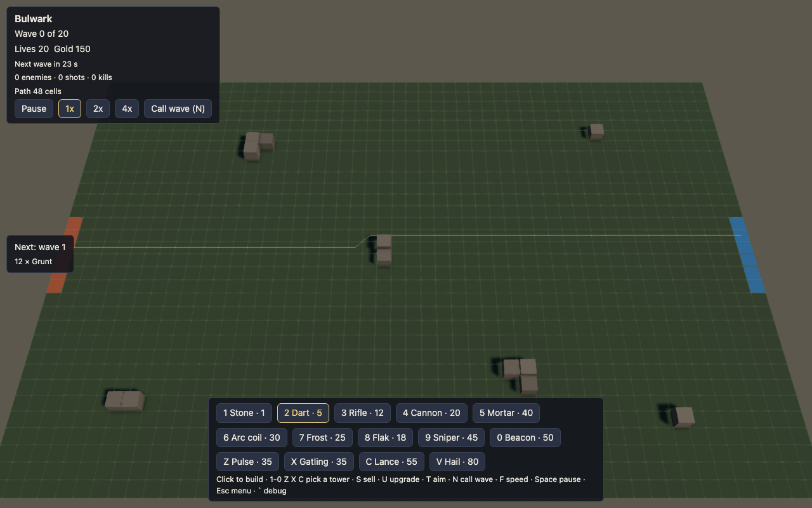The width and height of the screenshot is (812, 508).
Task: Choose the Cannon tower costing 20
Action: (431, 413)
